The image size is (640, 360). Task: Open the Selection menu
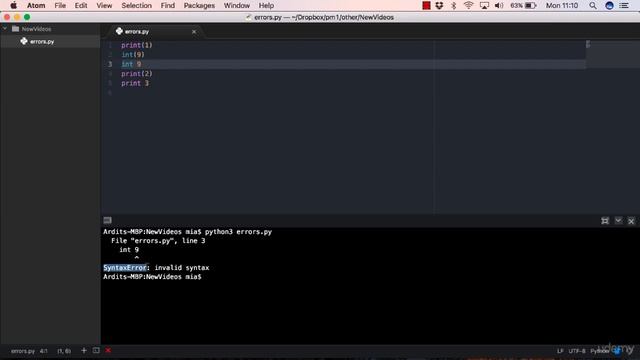136,5
